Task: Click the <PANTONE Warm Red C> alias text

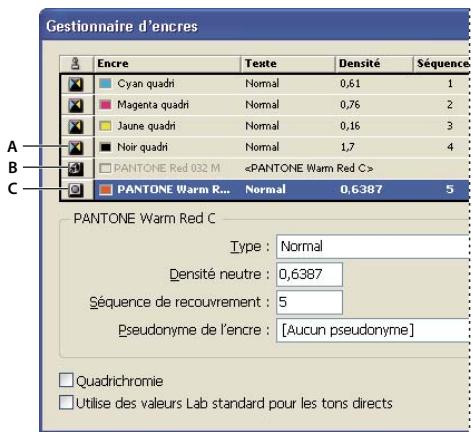Action: point(309,168)
